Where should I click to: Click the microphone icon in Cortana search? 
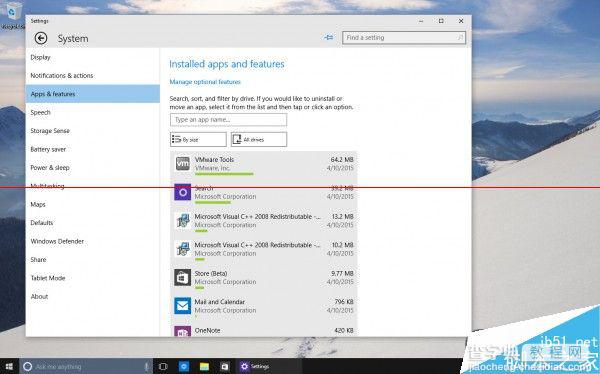click(147, 366)
